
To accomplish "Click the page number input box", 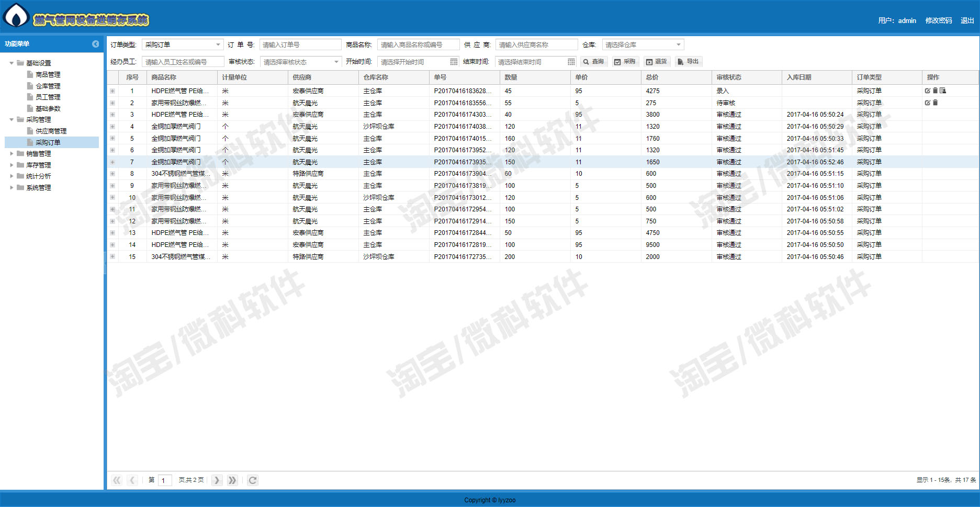I will pos(165,480).
